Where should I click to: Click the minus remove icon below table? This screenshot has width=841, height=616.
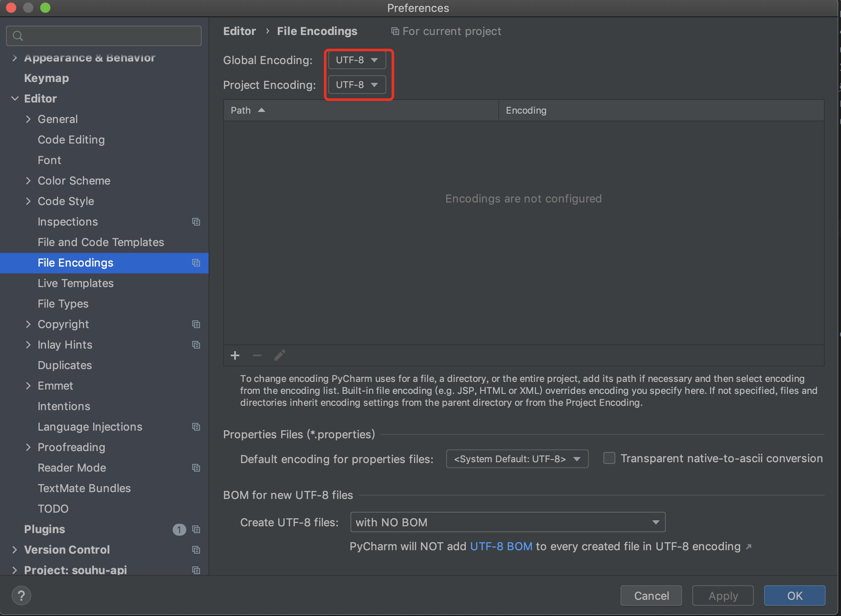(x=257, y=355)
